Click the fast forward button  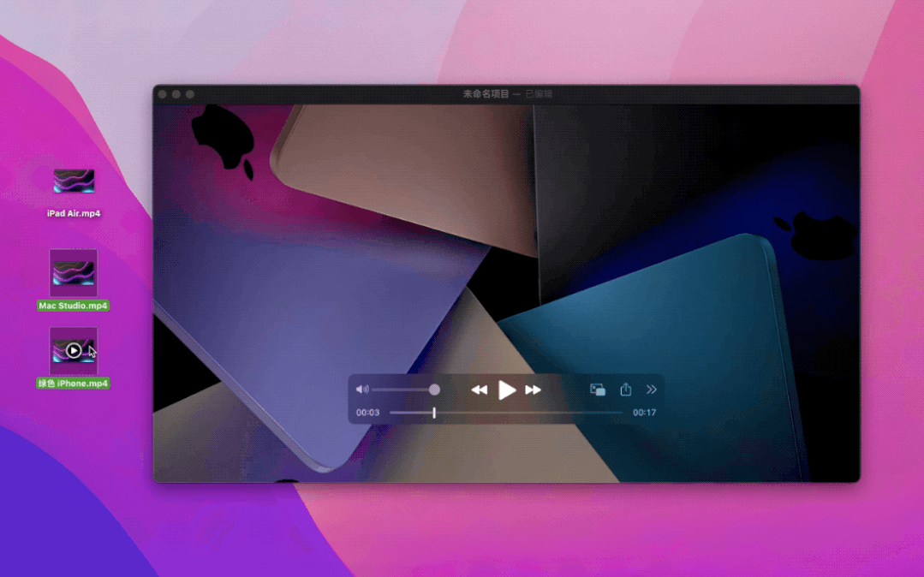point(533,390)
